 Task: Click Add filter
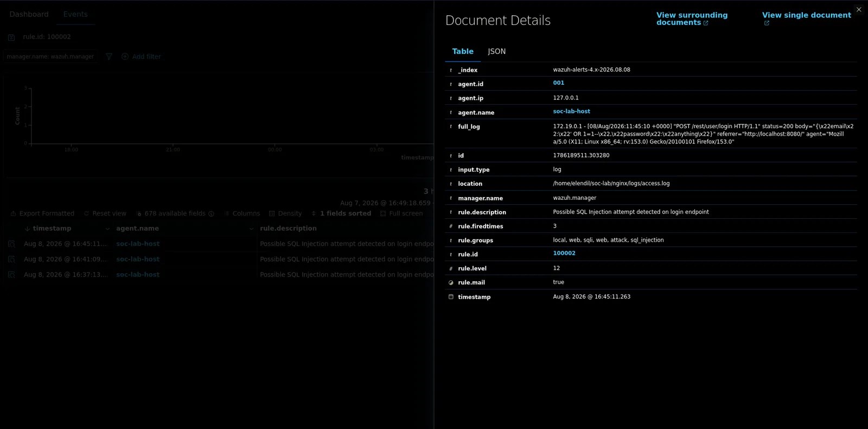(141, 56)
